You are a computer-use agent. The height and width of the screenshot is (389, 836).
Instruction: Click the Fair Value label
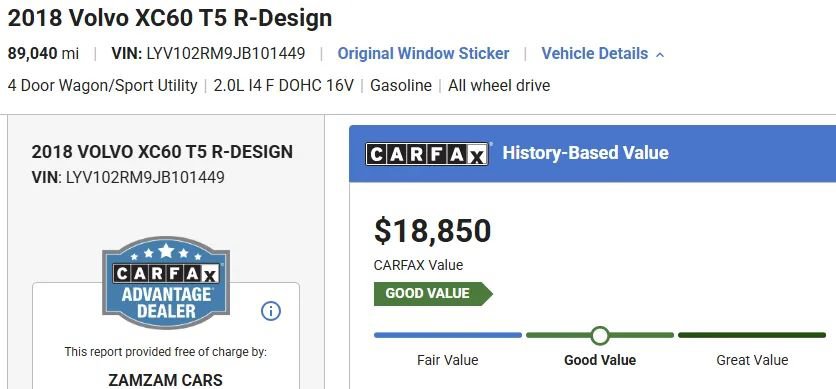448,360
